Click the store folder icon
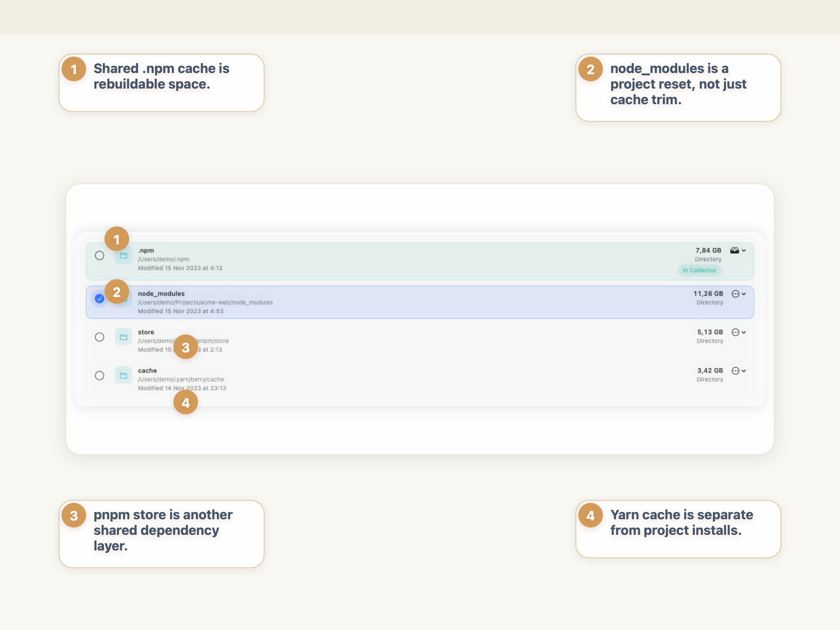Viewport: 840px width, 630px height. pos(123,336)
